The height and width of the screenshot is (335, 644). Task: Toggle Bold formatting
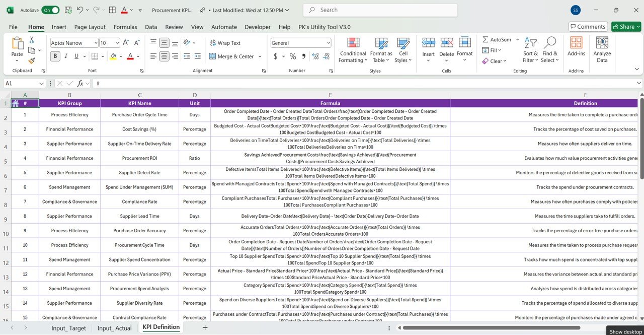(55, 56)
